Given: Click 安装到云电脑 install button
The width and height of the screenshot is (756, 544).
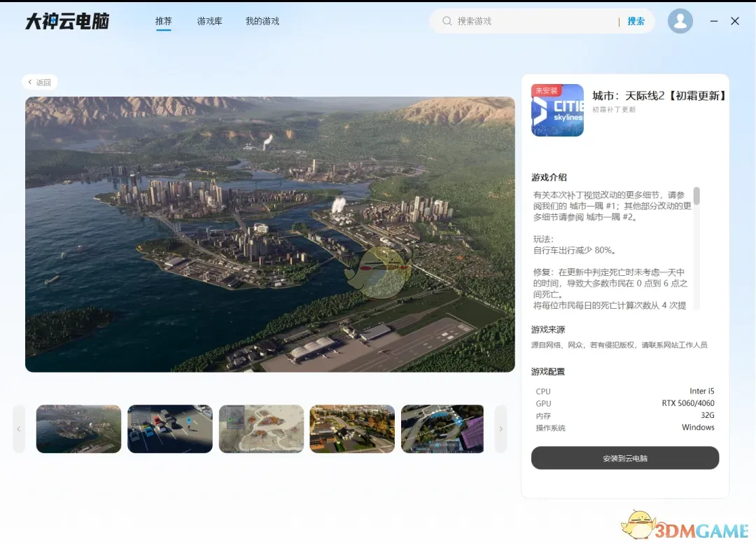Looking at the screenshot, I should [x=624, y=458].
